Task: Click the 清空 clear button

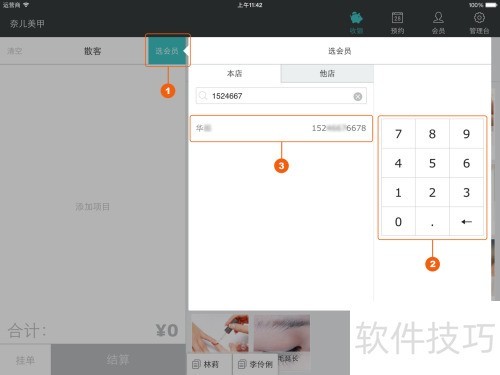Action: [x=15, y=51]
